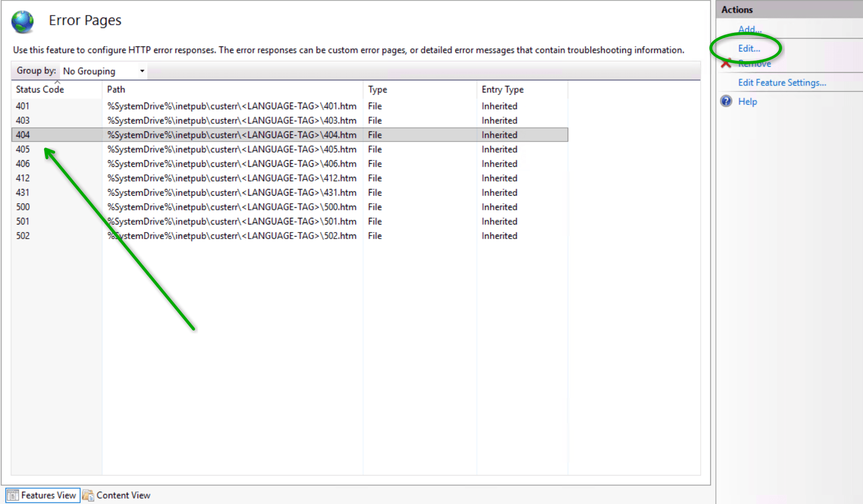This screenshot has height=504, width=863.
Task: Click the path ending in 404.htm
Action: (232, 135)
